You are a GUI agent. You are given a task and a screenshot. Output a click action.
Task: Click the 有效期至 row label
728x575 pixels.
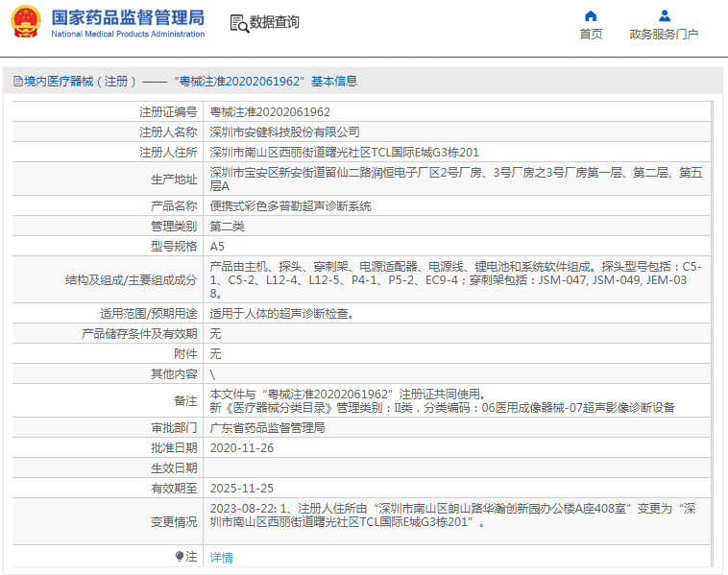pos(174,489)
